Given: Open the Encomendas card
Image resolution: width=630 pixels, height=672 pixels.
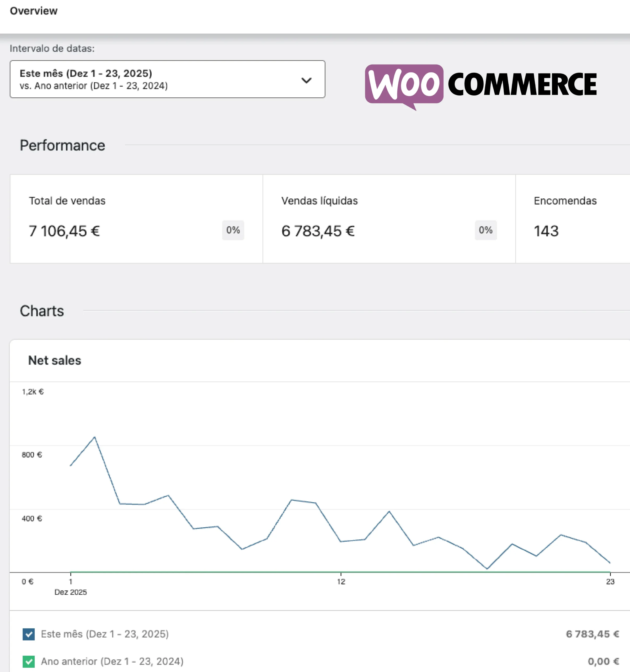Looking at the screenshot, I should [572, 218].
